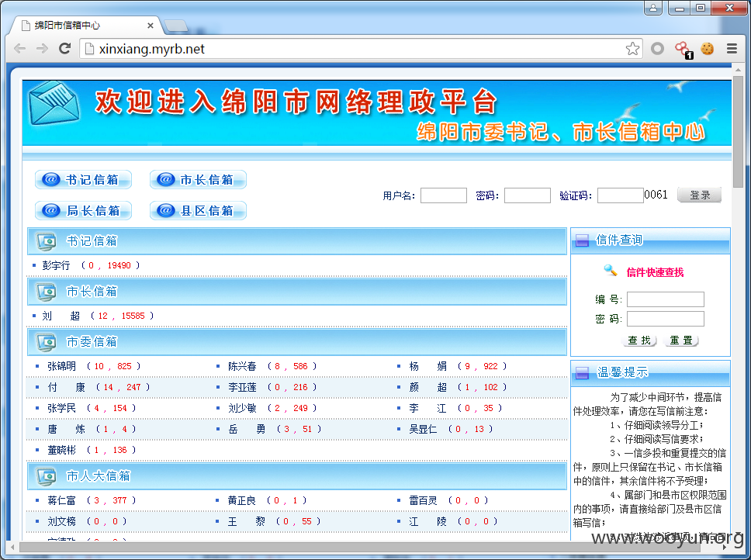Open the 书记信箱 navigation button
Viewport: 751px width, 560px height.
point(83,179)
